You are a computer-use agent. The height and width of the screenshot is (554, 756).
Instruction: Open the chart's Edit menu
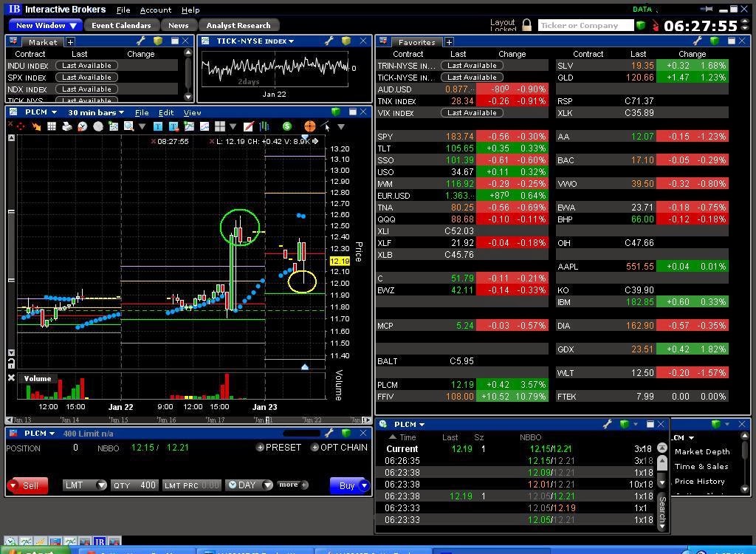(166, 112)
